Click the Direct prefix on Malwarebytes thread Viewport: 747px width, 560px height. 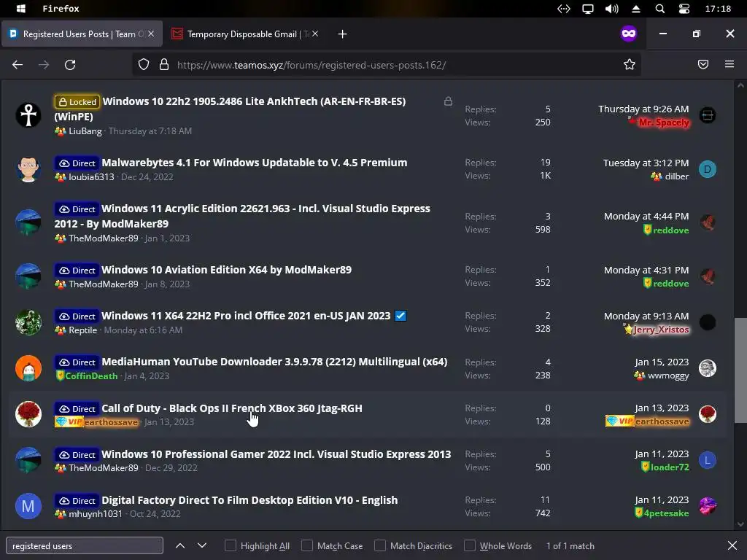(77, 163)
